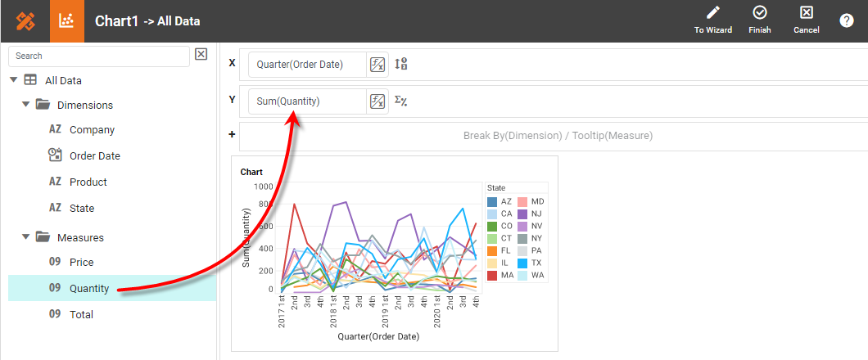The height and width of the screenshot is (360, 868).
Task: Select the Quantity measure
Action: click(89, 288)
